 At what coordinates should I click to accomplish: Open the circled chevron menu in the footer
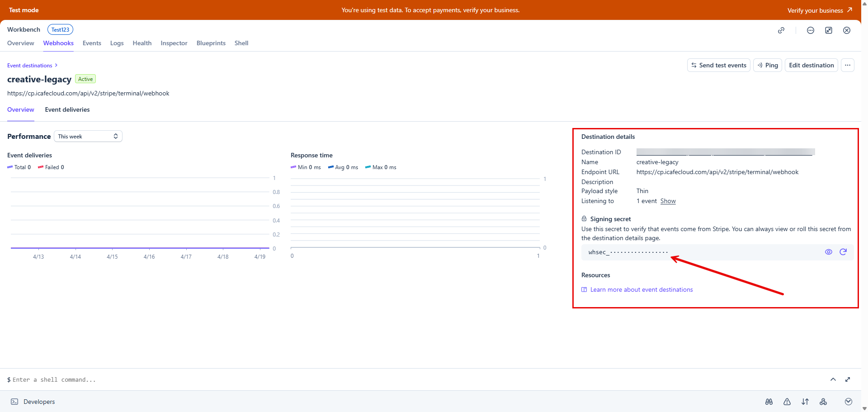(x=848, y=402)
